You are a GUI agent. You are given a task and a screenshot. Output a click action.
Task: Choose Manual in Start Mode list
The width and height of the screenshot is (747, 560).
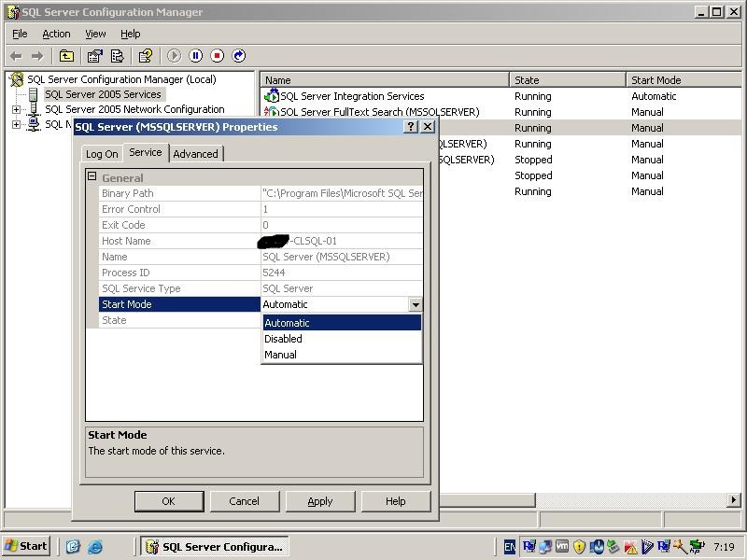[x=342, y=355]
